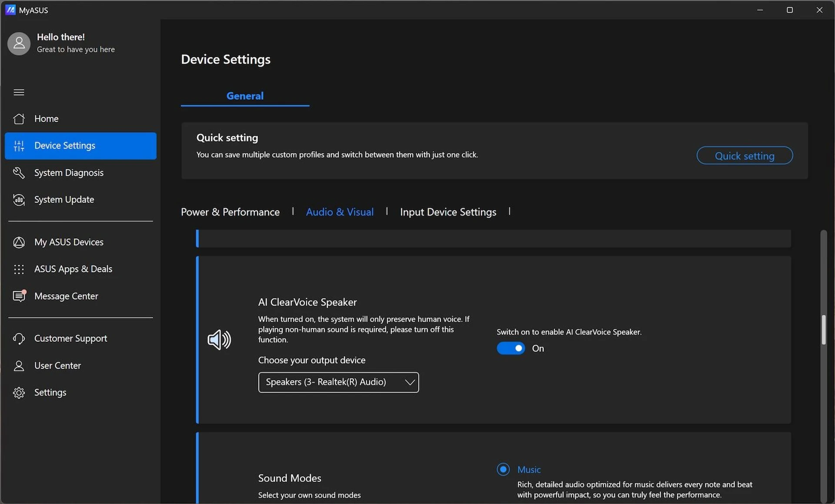Open the output device dropdown Speakers Realtek Audio
The height and width of the screenshot is (504, 835).
tap(338, 382)
